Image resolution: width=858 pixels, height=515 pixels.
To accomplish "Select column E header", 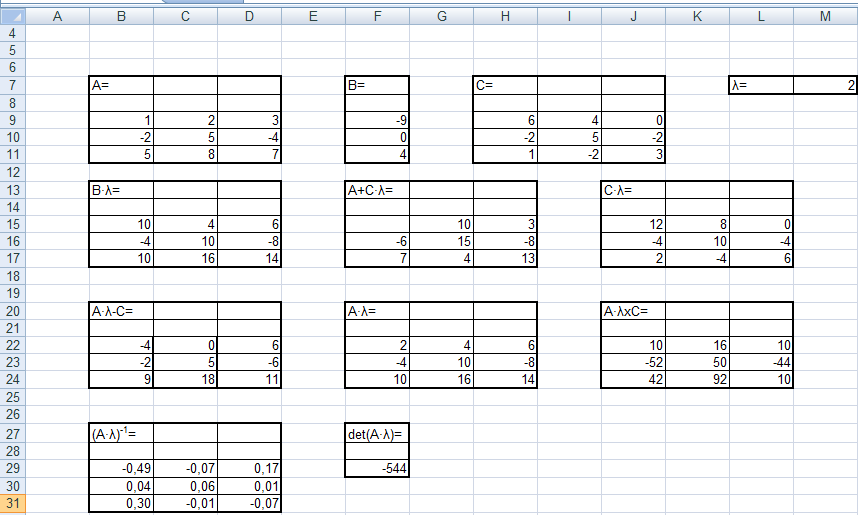I will tap(314, 16).
